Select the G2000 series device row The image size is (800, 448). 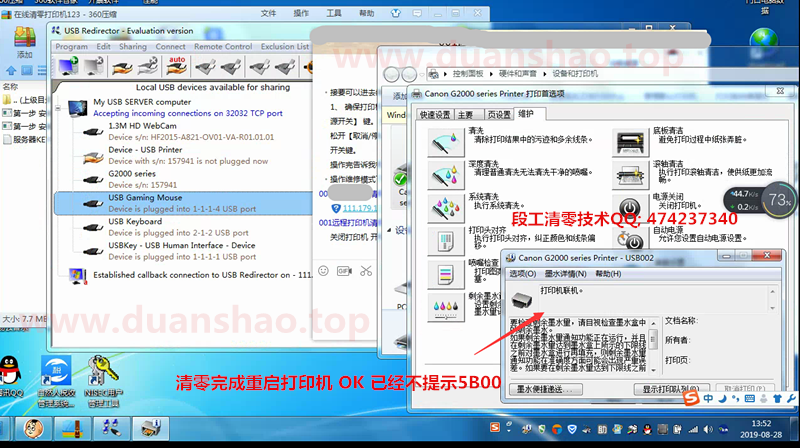(183, 179)
